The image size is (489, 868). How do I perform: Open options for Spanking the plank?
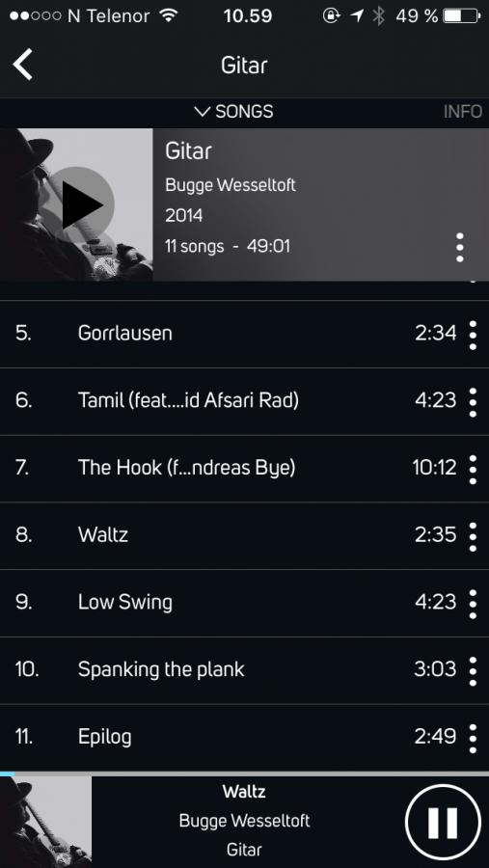473,670
